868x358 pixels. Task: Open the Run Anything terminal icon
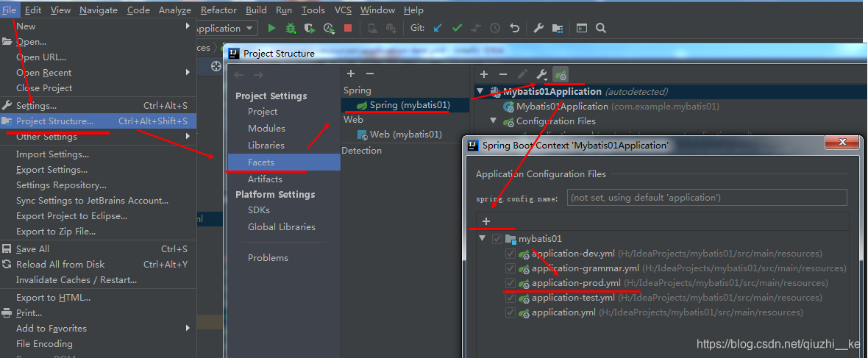click(581, 28)
